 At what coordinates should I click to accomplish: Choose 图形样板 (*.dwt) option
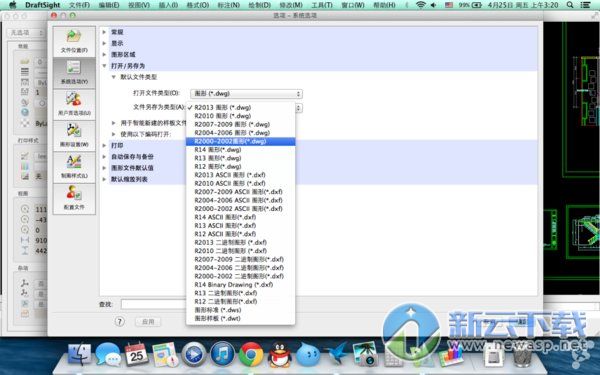pos(240,318)
